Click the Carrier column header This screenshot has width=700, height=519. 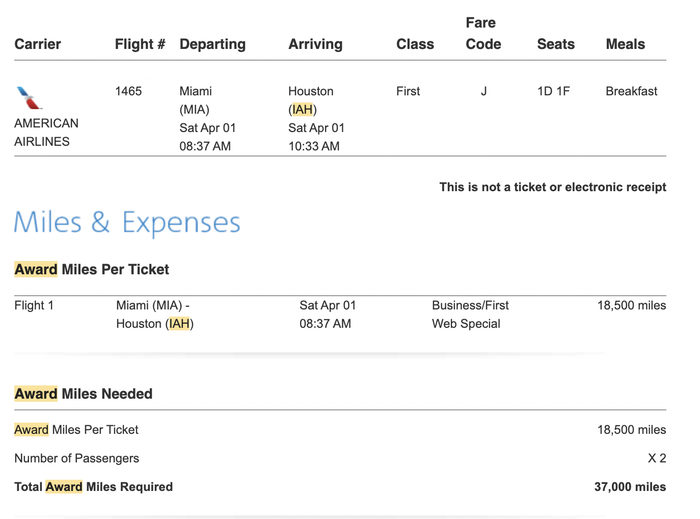[x=38, y=44]
